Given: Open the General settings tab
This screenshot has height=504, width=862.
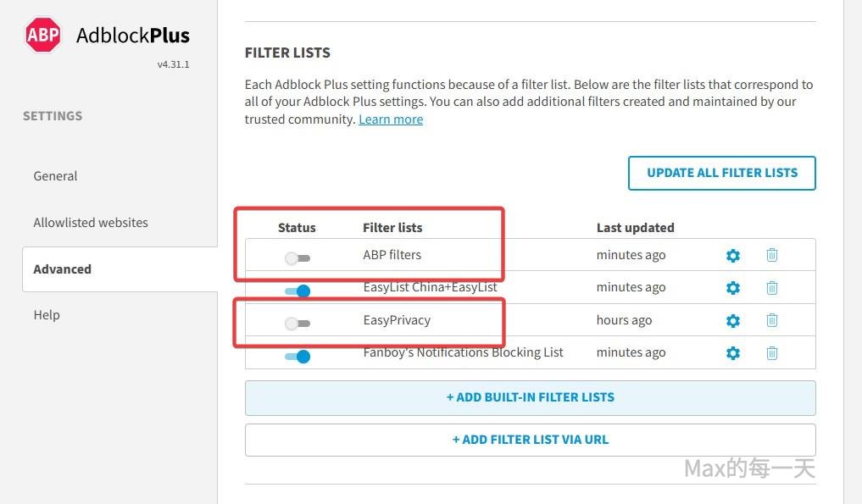Looking at the screenshot, I should pos(55,176).
